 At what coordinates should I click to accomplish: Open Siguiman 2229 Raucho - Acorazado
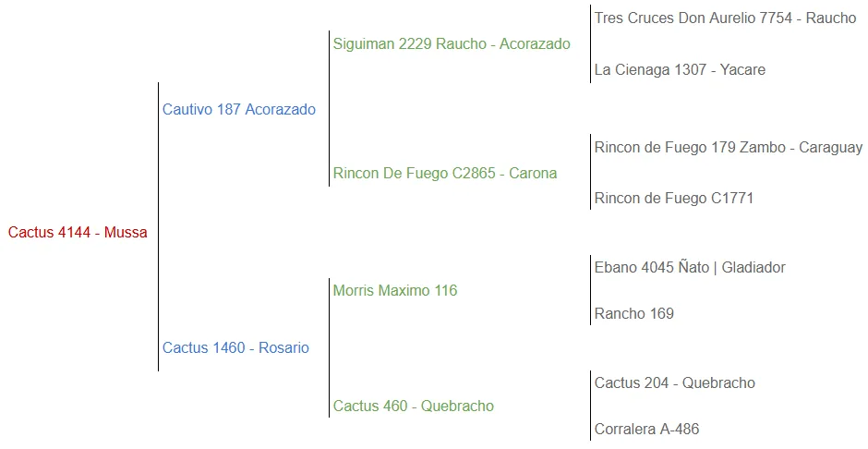tap(452, 44)
